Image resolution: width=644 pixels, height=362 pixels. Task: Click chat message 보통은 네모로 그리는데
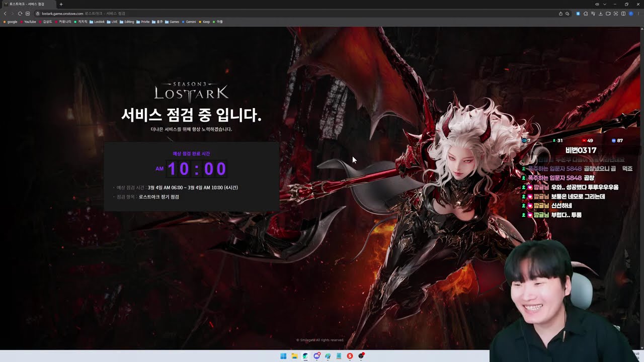(x=578, y=197)
